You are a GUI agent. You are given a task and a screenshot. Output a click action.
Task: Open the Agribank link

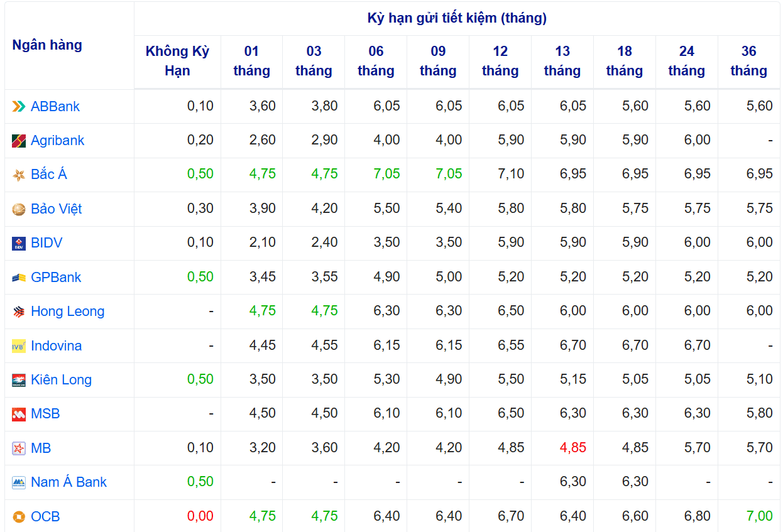point(57,141)
